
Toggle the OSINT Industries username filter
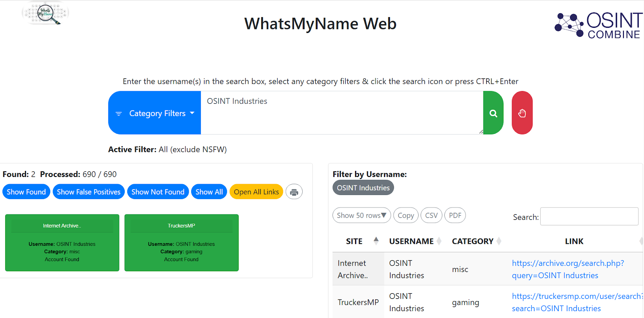pos(363,188)
